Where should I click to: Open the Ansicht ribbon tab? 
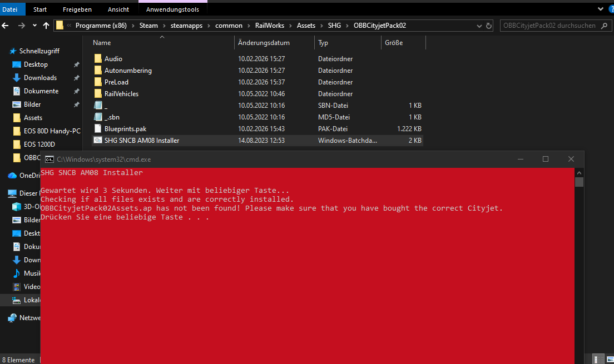click(118, 9)
